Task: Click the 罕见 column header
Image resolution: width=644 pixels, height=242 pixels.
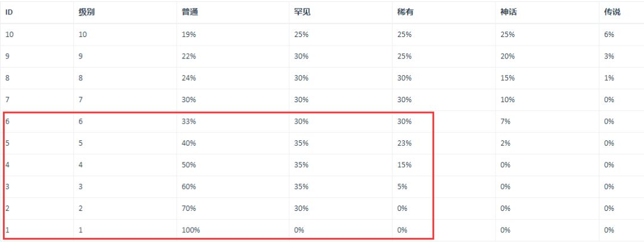Action: coord(302,12)
